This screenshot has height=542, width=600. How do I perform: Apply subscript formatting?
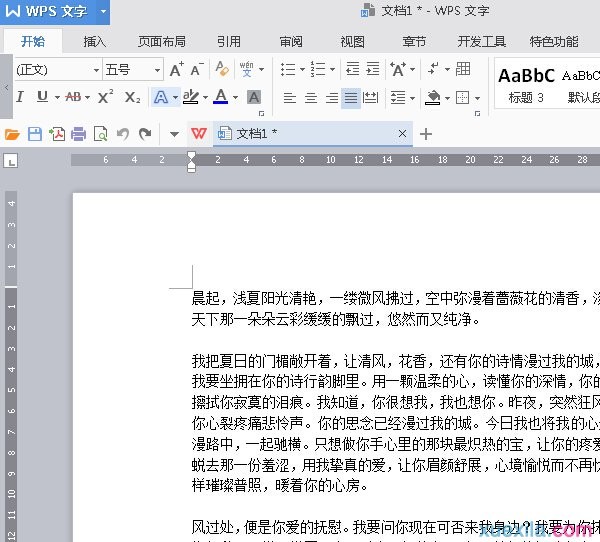132,97
